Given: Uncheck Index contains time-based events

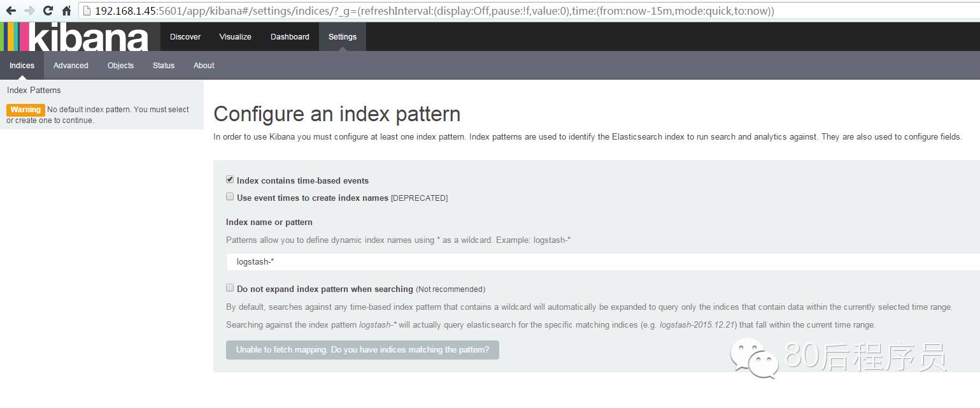Looking at the screenshot, I should click(x=230, y=180).
